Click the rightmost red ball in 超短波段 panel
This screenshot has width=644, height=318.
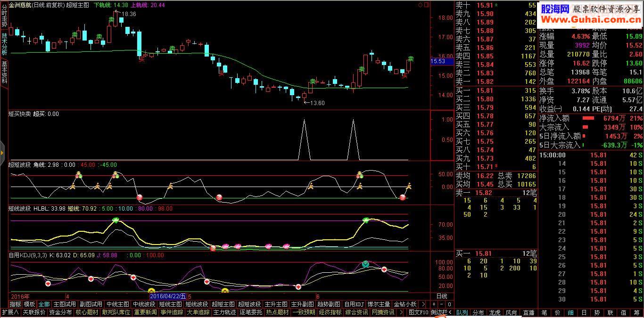(403, 197)
